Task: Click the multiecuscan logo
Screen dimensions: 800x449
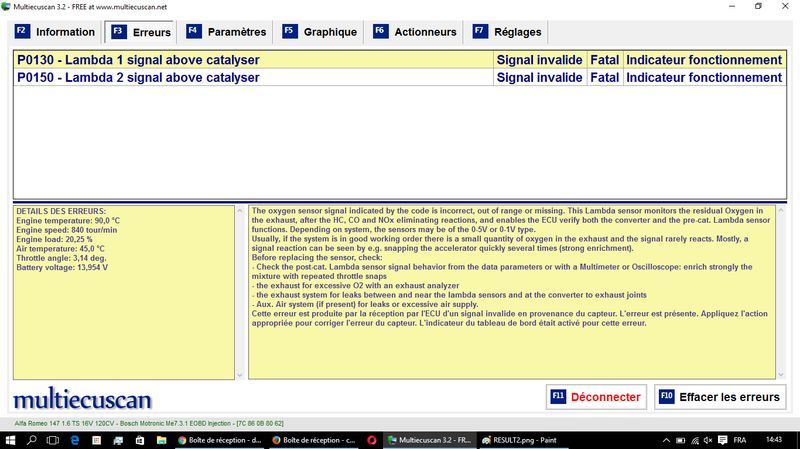Action: coord(82,398)
